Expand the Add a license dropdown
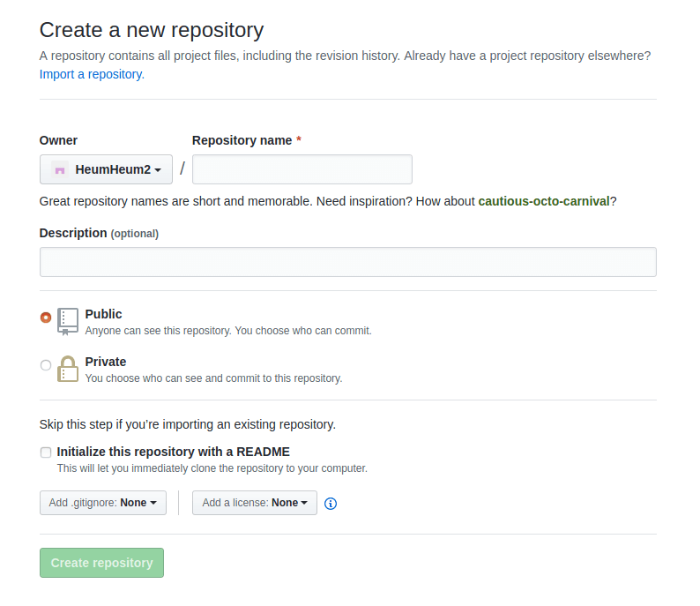700x606 pixels. pos(255,503)
